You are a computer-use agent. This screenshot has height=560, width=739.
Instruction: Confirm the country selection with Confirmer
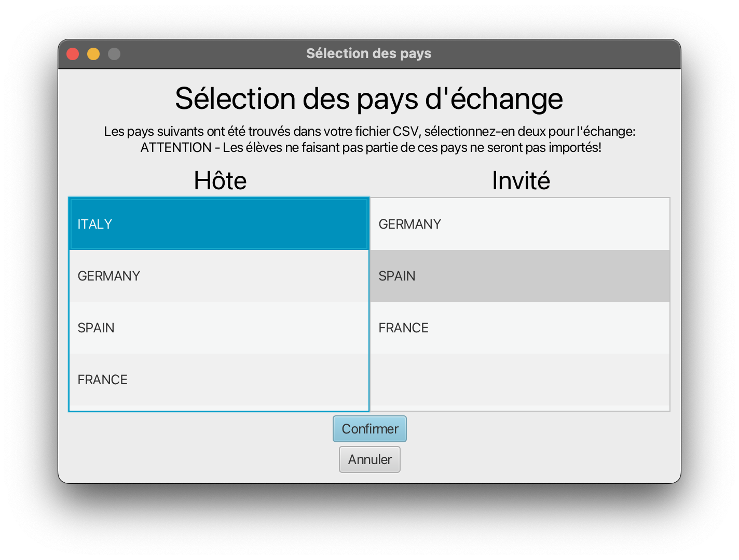(369, 429)
